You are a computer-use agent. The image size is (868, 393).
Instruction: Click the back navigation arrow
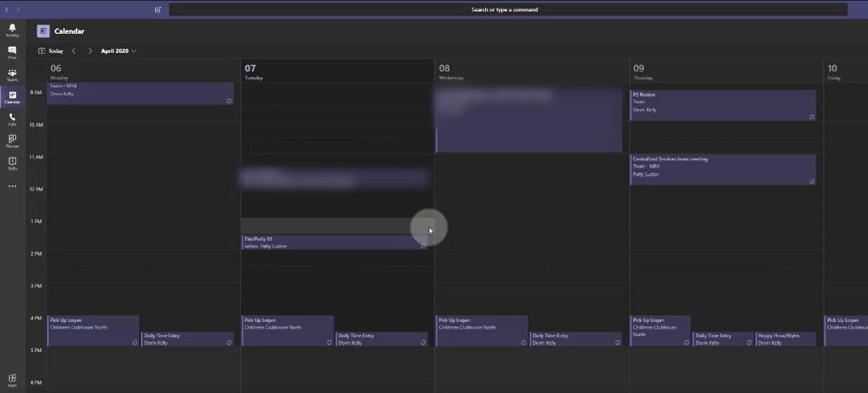pyautogui.click(x=6, y=9)
